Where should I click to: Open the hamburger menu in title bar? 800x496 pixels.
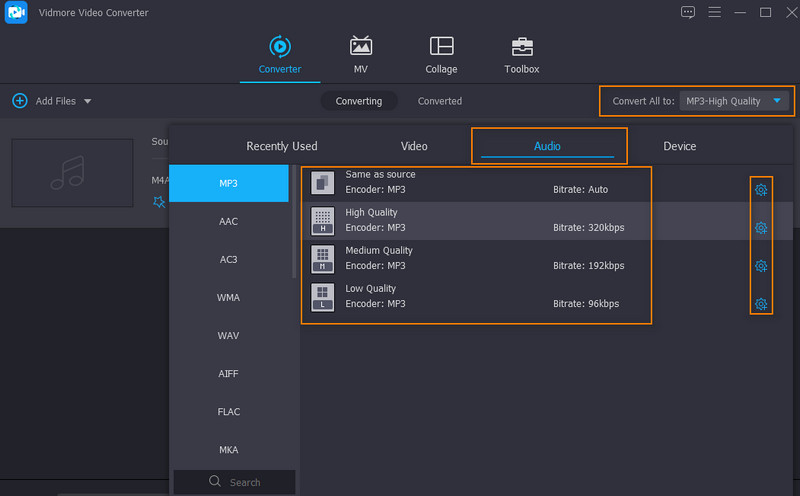715,12
